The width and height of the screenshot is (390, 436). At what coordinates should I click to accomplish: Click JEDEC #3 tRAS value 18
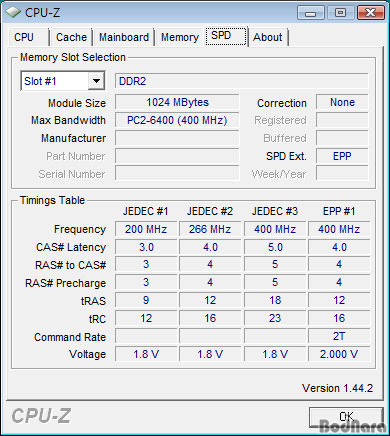tap(275, 300)
